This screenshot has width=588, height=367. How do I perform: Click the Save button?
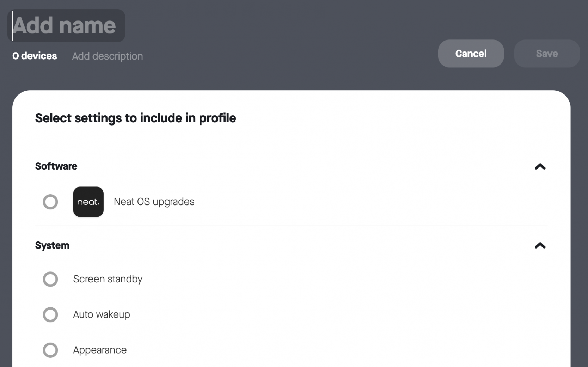tap(547, 54)
